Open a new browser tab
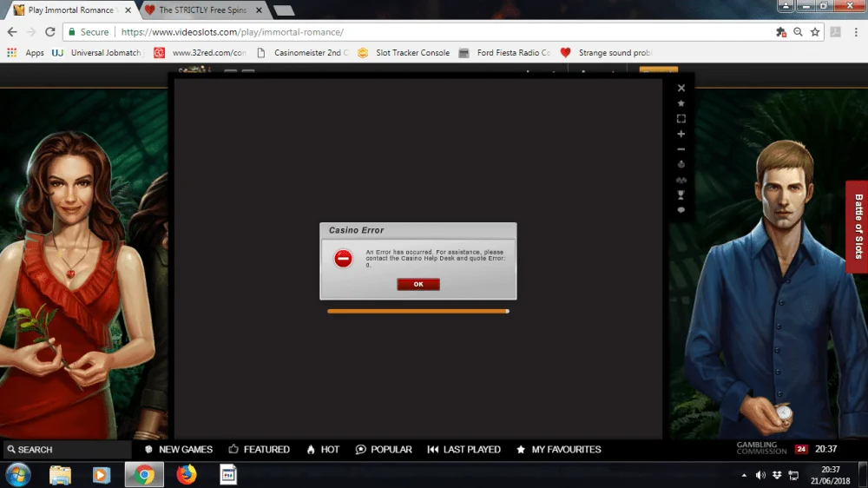The height and width of the screenshot is (488, 868). [284, 10]
